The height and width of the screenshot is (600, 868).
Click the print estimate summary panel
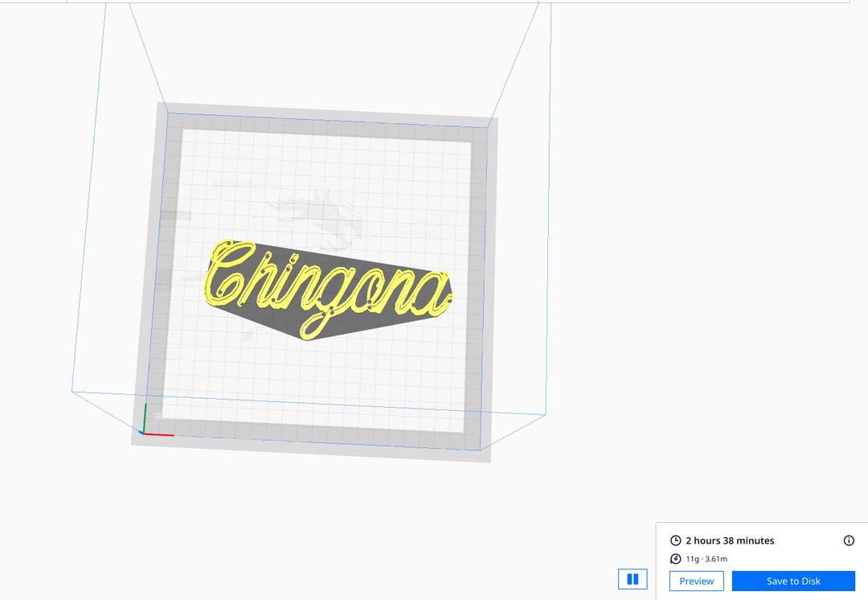pos(762,549)
